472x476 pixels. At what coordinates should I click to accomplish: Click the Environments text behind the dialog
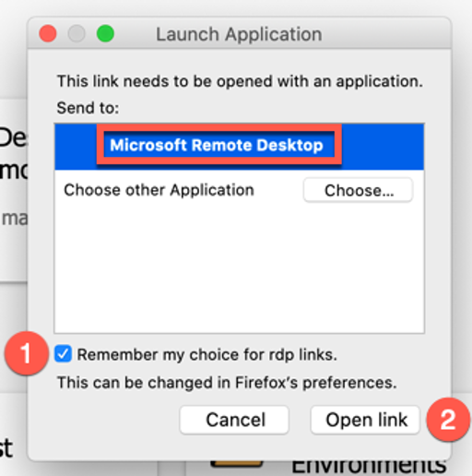tap(369, 467)
